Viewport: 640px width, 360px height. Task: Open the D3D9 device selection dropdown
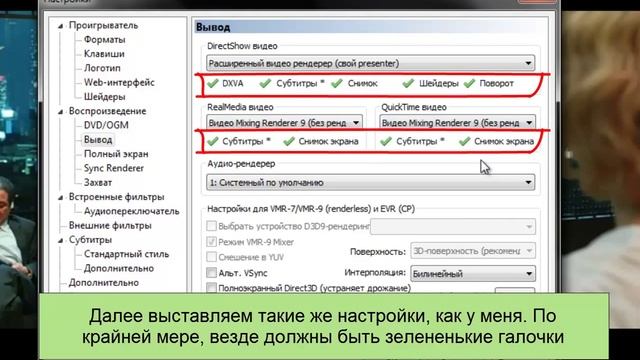(453, 227)
